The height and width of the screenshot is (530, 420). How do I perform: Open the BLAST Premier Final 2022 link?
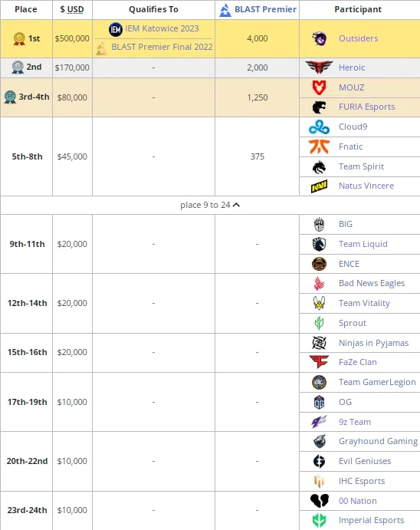click(162, 47)
